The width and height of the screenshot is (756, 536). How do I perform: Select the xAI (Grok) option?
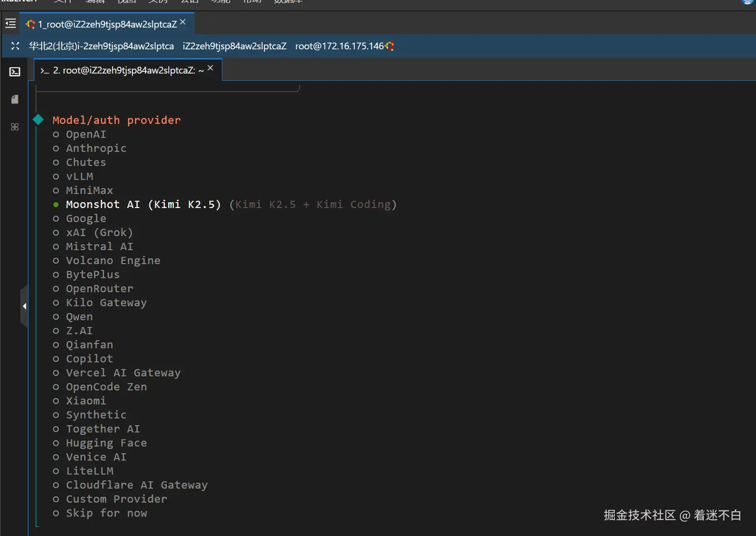pos(93,233)
